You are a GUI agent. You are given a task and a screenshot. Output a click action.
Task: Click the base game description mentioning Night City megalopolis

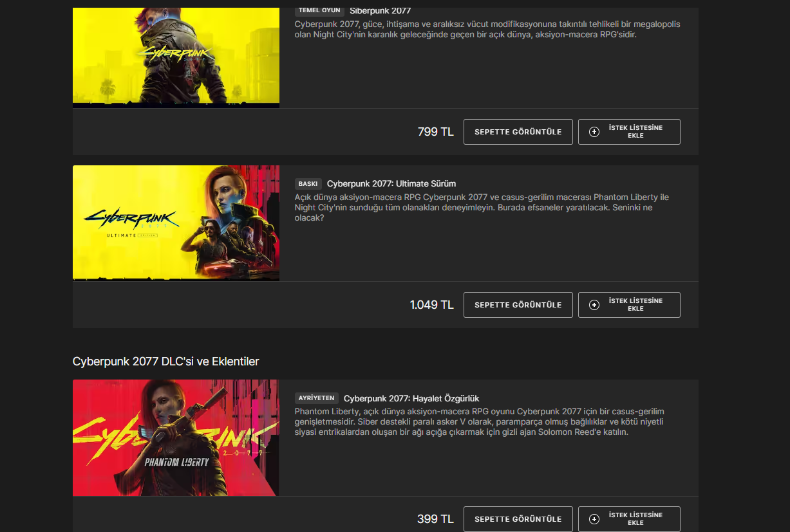(487, 30)
